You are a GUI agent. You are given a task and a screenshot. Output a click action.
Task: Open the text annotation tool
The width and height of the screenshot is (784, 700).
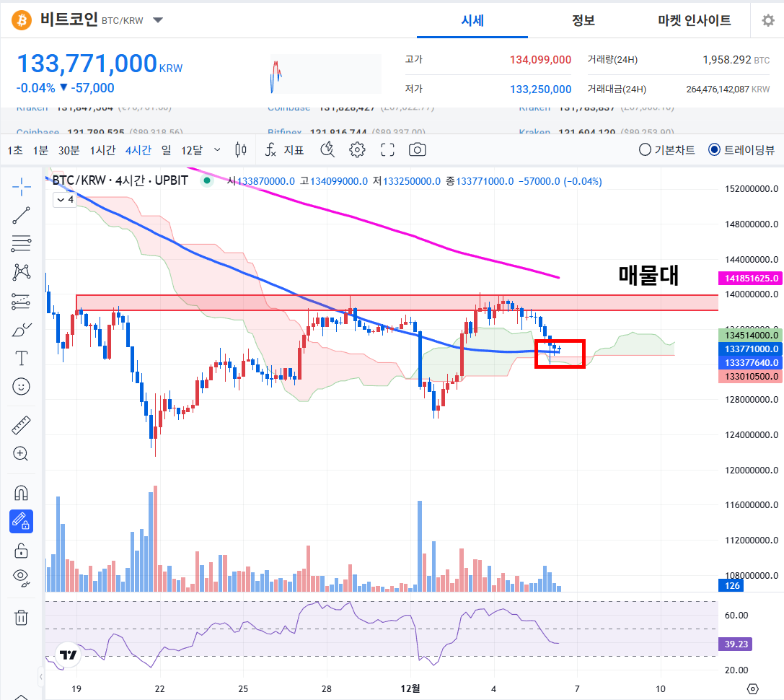tap(21, 358)
